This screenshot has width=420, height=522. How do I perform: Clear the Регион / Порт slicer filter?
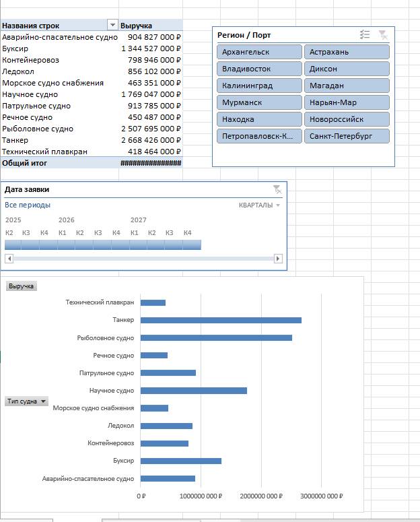coord(383,34)
